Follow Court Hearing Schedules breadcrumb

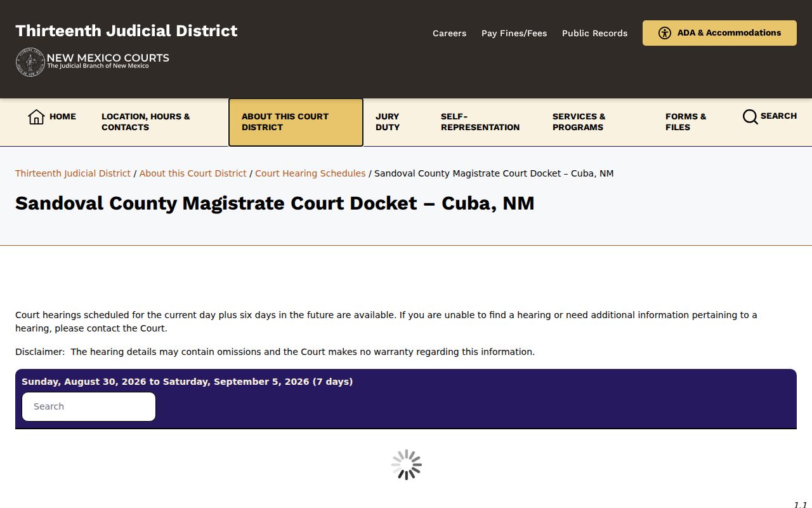point(310,173)
